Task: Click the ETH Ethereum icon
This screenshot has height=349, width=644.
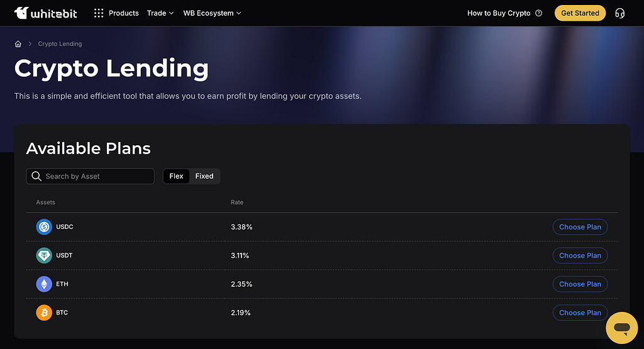Action: tap(44, 284)
